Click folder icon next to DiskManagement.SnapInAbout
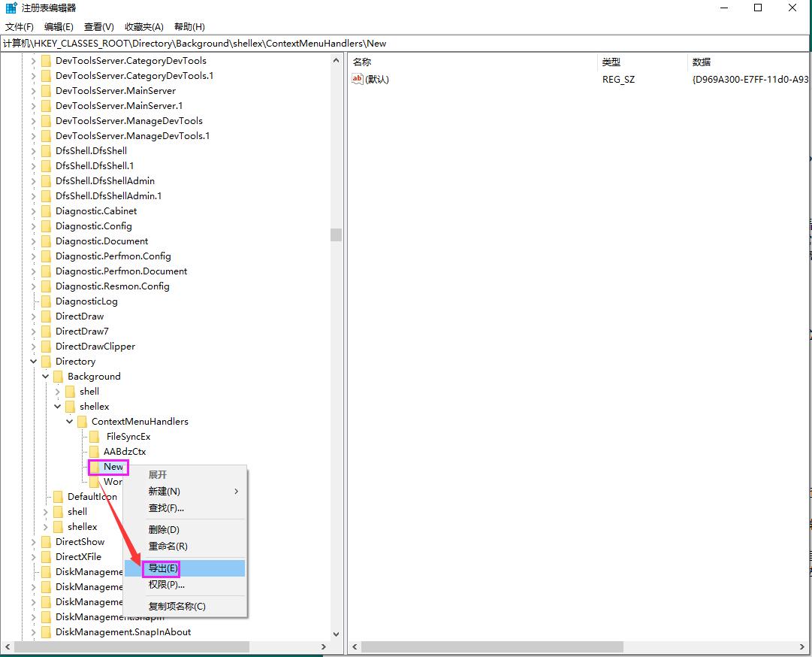This screenshot has height=657, width=812. coord(47,631)
